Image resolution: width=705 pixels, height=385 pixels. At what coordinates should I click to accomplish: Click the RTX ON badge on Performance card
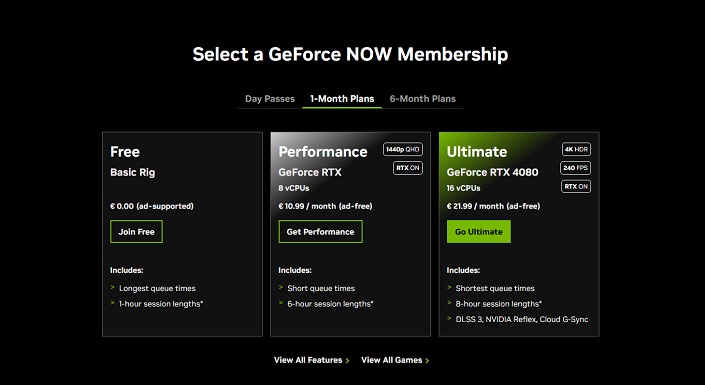(x=408, y=168)
